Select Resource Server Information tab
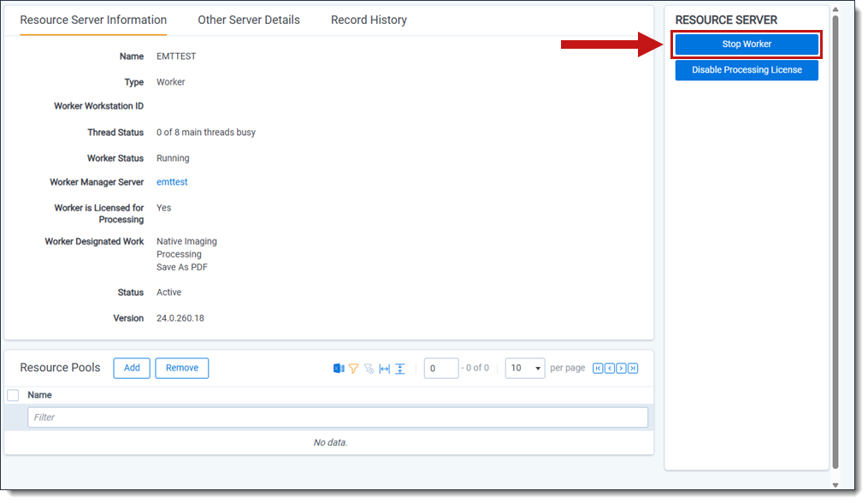The height and width of the screenshot is (503, 868). (x=93, y=20)
